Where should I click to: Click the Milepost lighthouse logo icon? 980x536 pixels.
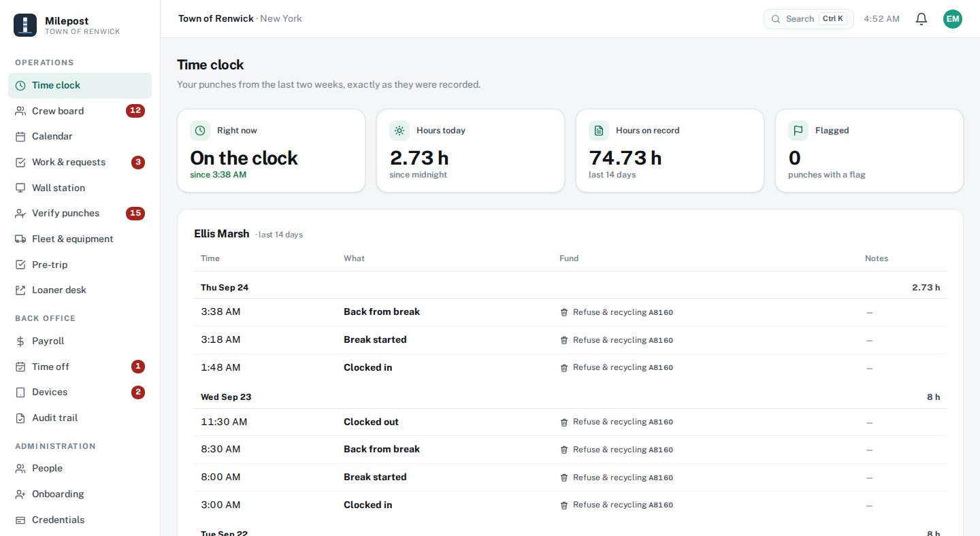25,25
